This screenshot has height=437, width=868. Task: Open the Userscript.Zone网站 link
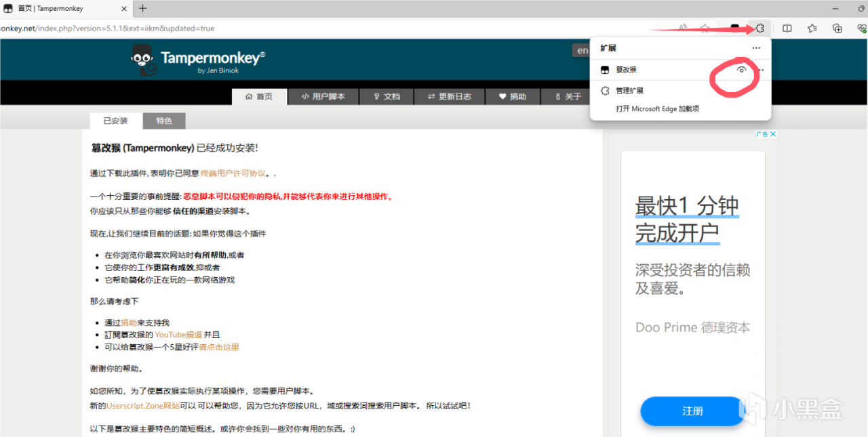pos(143,406)
